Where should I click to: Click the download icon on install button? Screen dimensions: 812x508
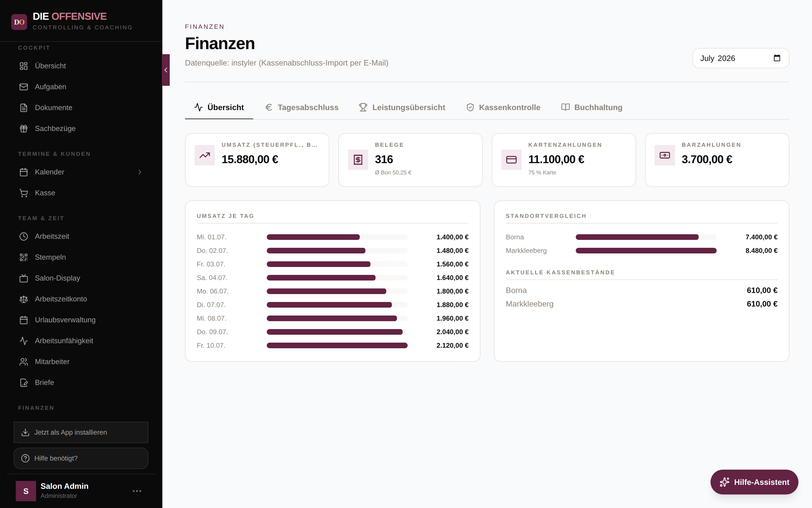click(25, 432)
